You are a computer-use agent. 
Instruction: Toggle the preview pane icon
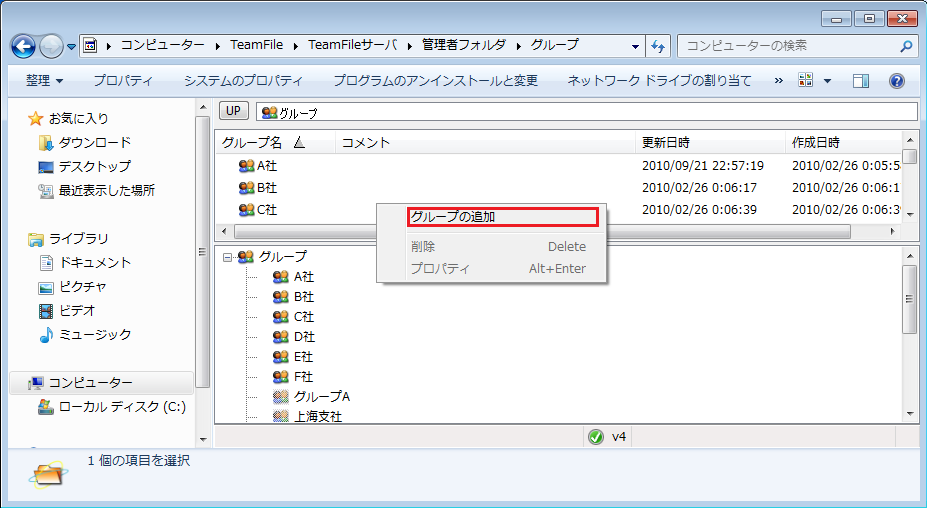pos(861,81)
